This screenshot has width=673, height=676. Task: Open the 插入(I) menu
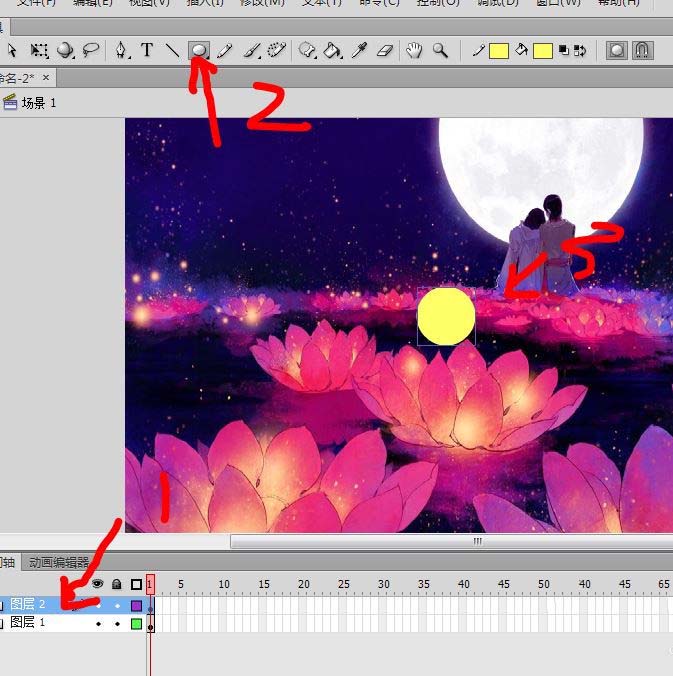click(205, 3)
